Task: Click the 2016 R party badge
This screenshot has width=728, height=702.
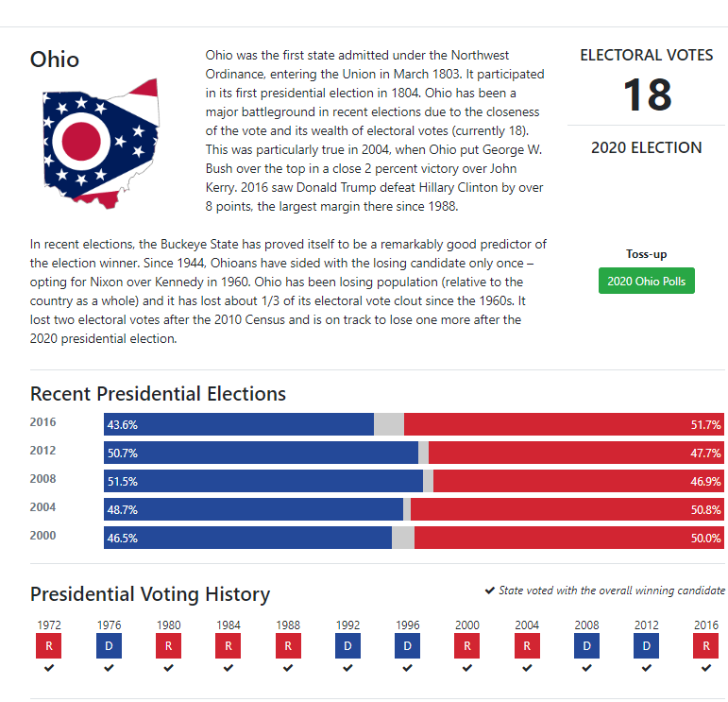Action: pyautogui.click(x=706, y=646)
